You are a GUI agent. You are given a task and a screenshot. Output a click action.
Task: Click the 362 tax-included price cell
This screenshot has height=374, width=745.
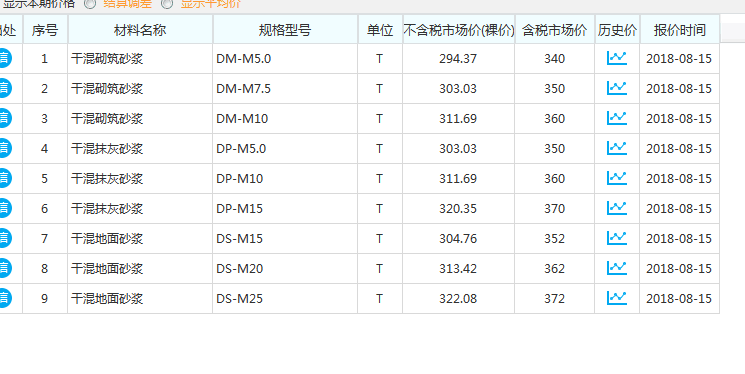click(x=554, y=268)
